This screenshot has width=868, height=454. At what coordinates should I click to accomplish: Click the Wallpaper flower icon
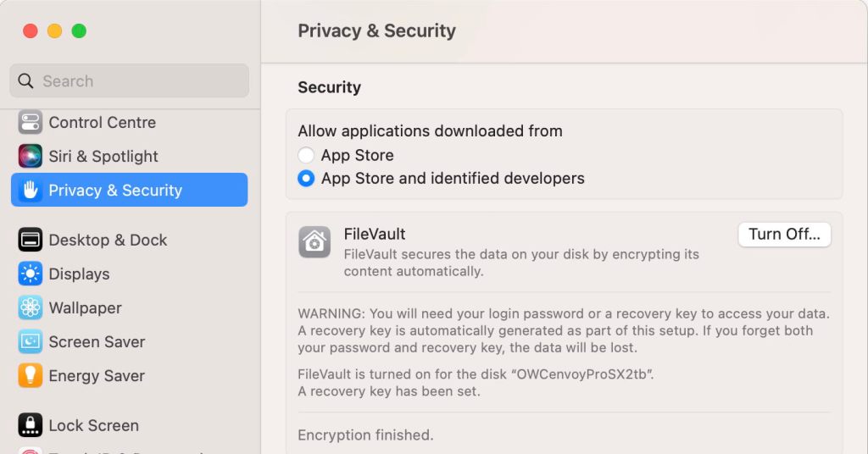[31, 307]
